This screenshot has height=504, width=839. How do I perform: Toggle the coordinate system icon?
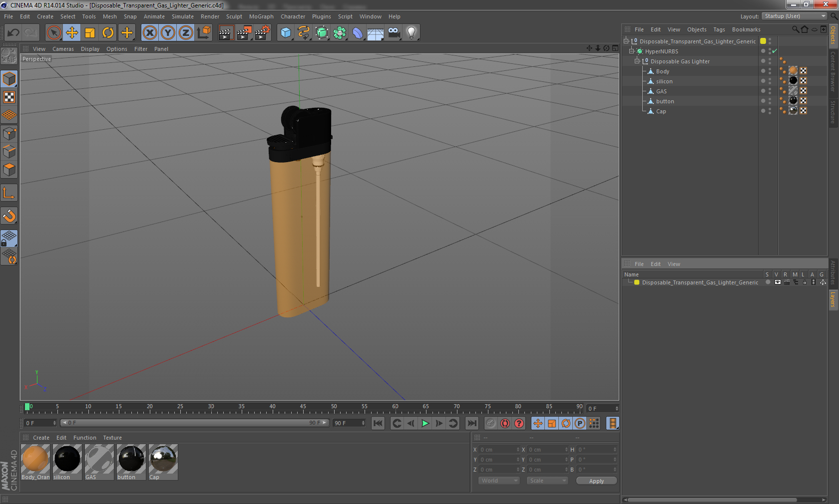click(204, 33)
